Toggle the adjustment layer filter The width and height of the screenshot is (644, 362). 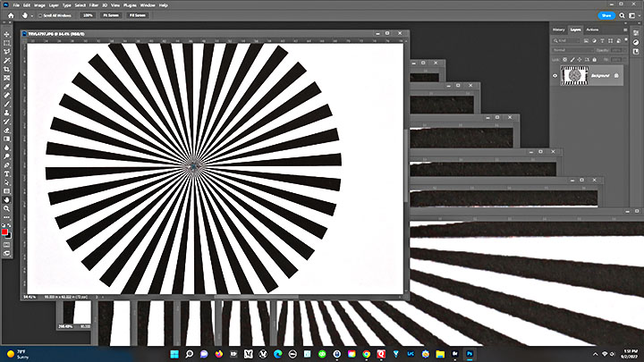tap(594, 40)
